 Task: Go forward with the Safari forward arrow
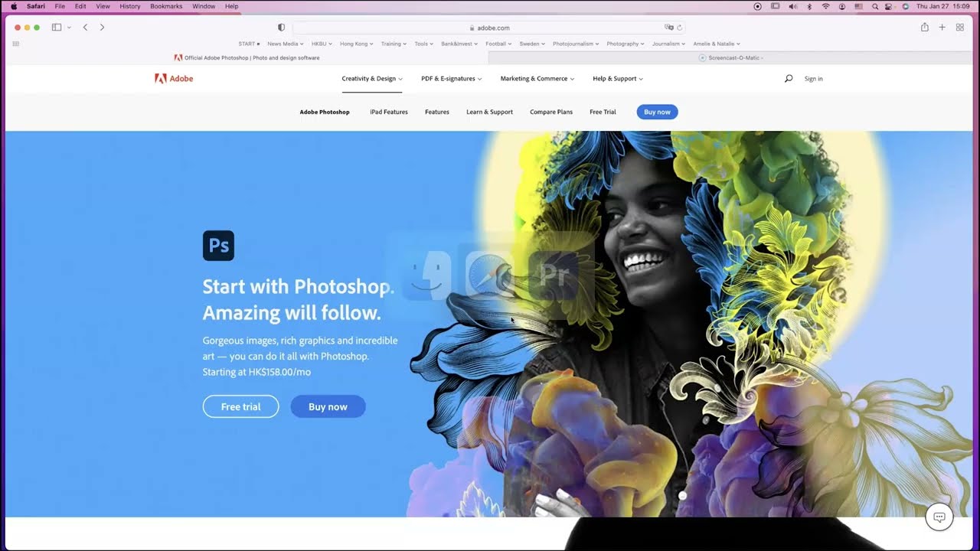click(102, 28)
